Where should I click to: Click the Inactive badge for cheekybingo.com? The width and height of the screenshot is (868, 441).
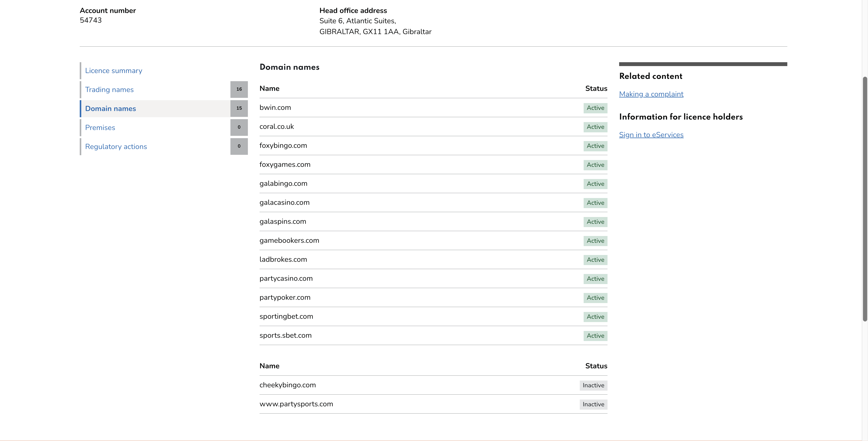pyautogui.click(x=593, y=385)
